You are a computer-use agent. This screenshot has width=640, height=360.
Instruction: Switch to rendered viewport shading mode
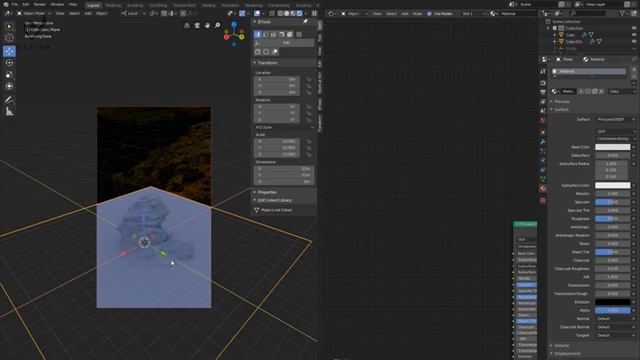pyautogui.click(x=300, y=13)
